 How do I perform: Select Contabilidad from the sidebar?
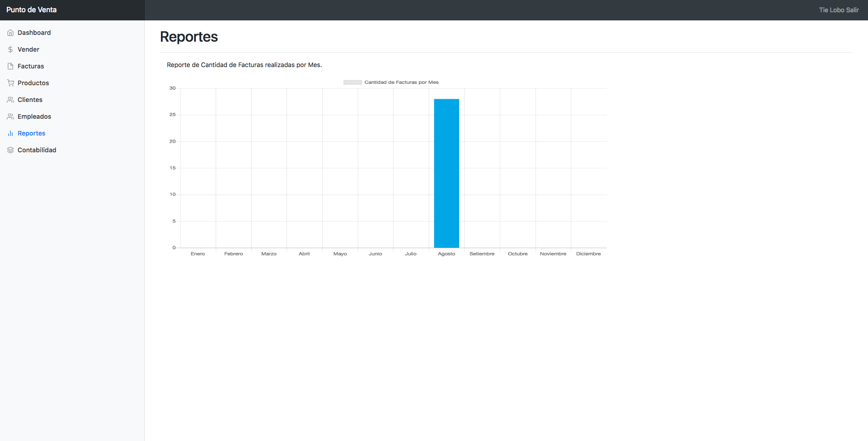(37, 150)
